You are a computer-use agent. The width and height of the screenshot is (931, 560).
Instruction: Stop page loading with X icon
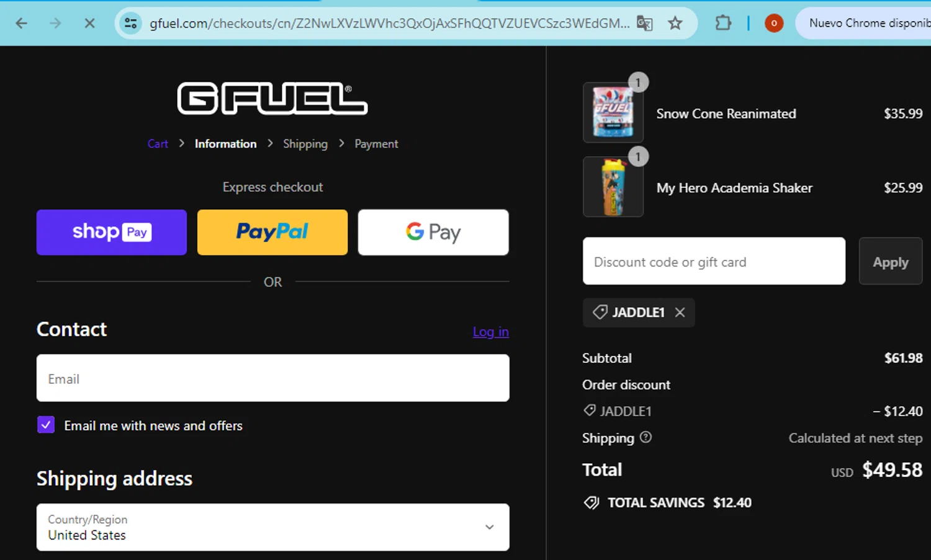[x=89, y=23]
